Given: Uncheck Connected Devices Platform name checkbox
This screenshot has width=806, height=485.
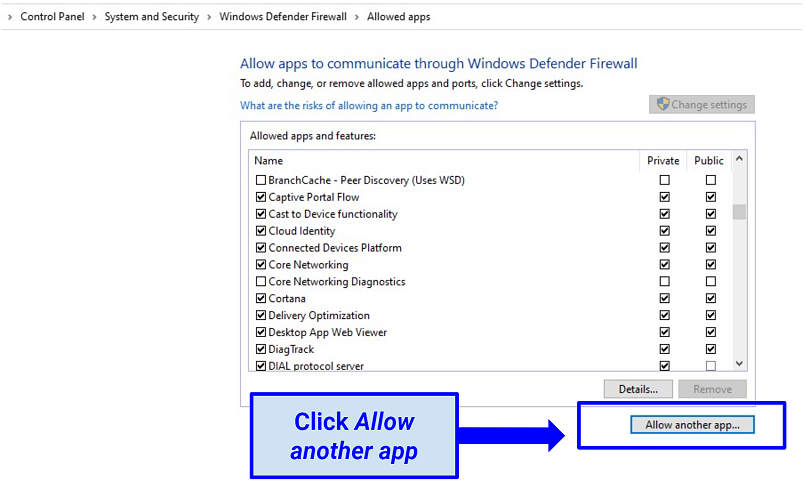Looking at the screenshot, I should pos(261,248).
